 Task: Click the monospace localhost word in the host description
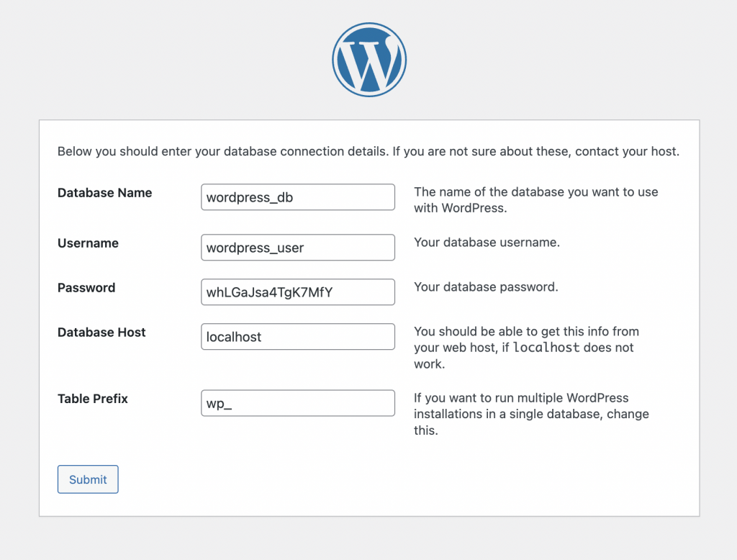[546, 348]
